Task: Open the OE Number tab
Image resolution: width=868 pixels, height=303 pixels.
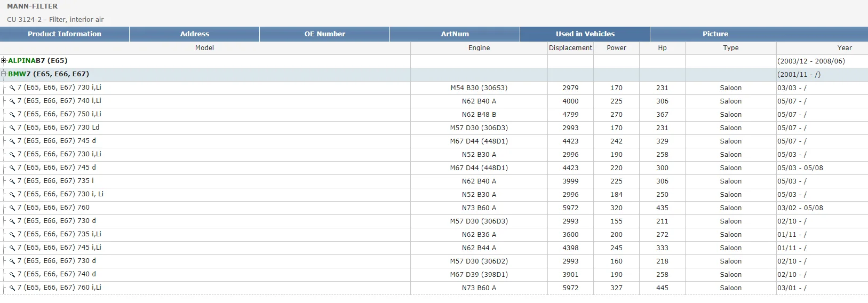Action: pyautogui.click(x=325, y=34)
